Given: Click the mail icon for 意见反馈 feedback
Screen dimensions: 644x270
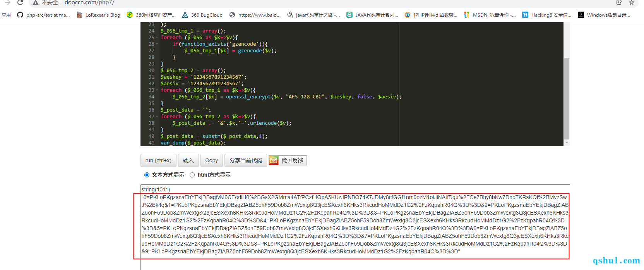Looking at the screenshot, I should [274, 160].
